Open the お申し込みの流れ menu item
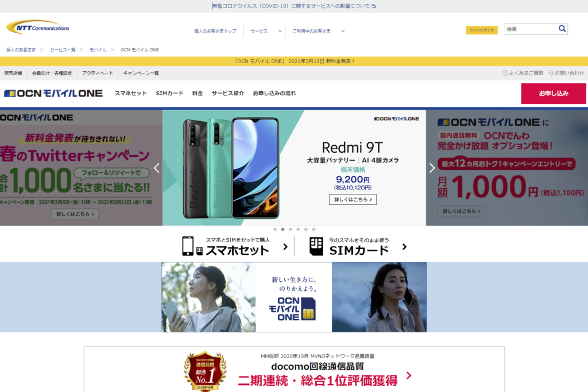This screenshot has width=588, height=392. [274, 94]
